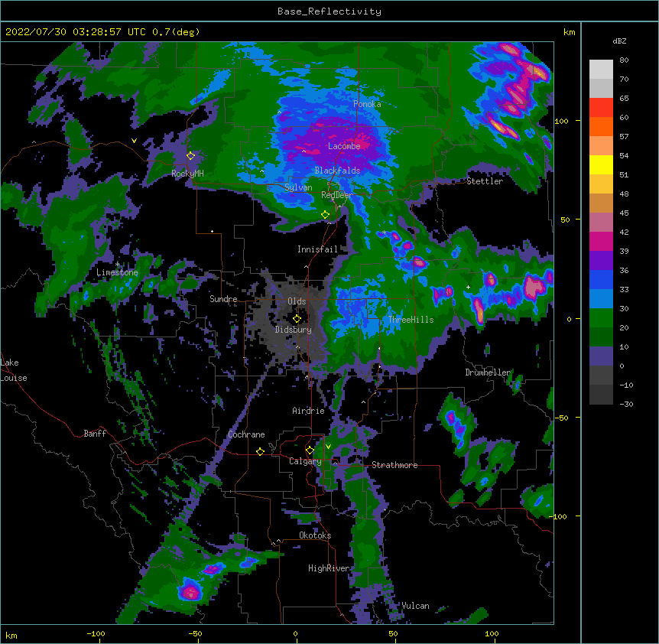Screen dimensions: 659x644
Task: Select the timestamp 2022/07/30 03:28:57 UTC
Action: (76, 32)
